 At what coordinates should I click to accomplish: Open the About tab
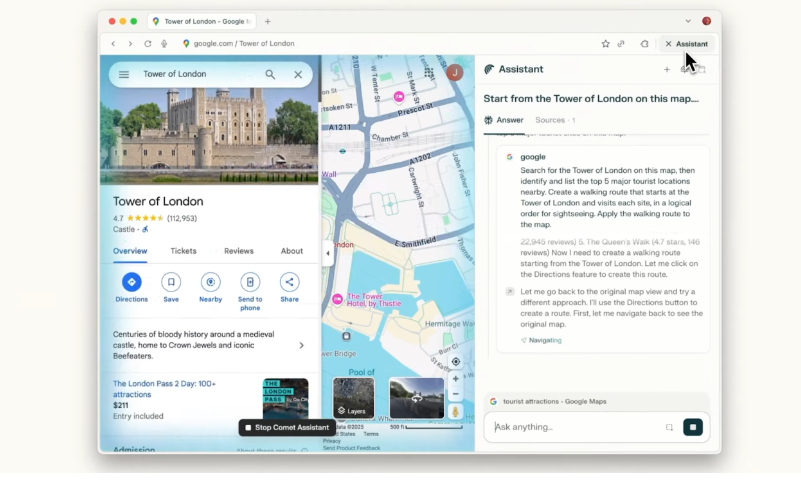292,251
